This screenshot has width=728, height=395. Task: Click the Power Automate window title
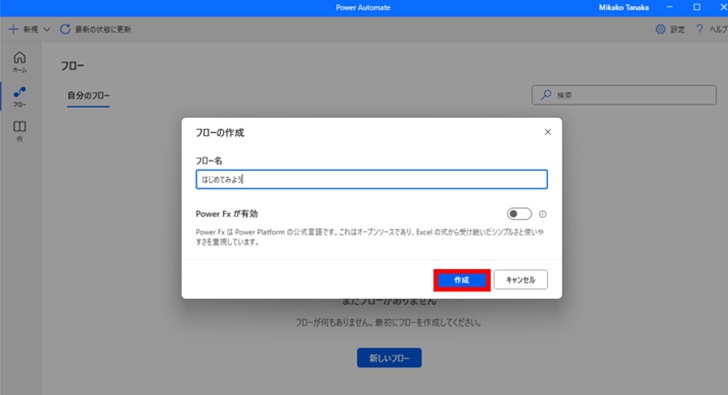coord(363,7)
